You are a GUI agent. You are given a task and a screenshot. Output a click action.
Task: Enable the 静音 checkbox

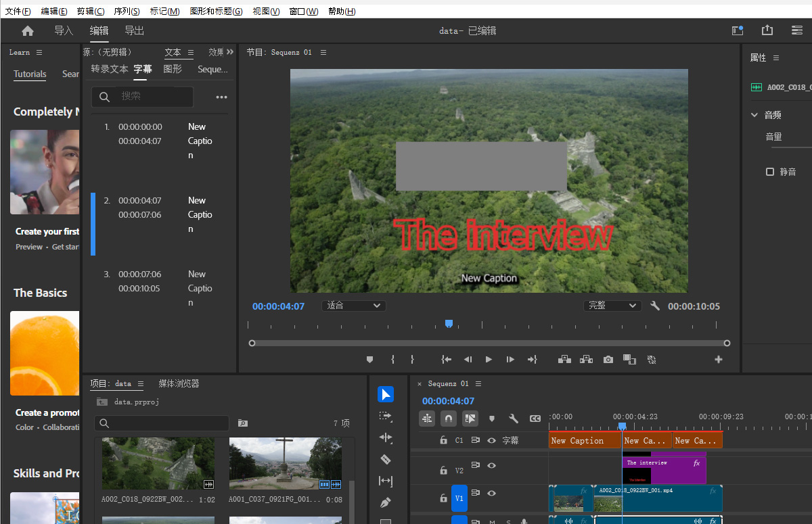(x=769, y=172)
